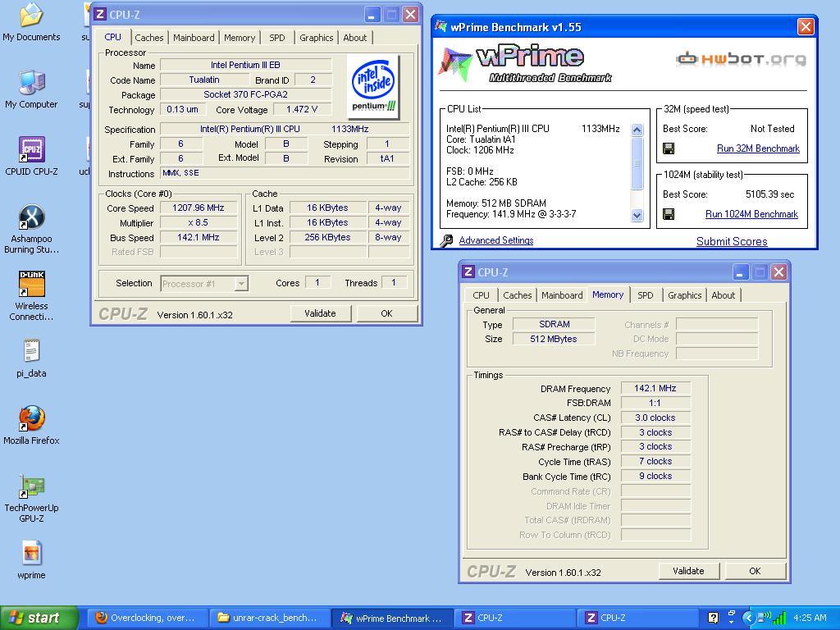The width and height of the screenshot is (840, 630).
Task: Launch CPUID CPU-Z desktop shortcut
Action: [31, 157]
